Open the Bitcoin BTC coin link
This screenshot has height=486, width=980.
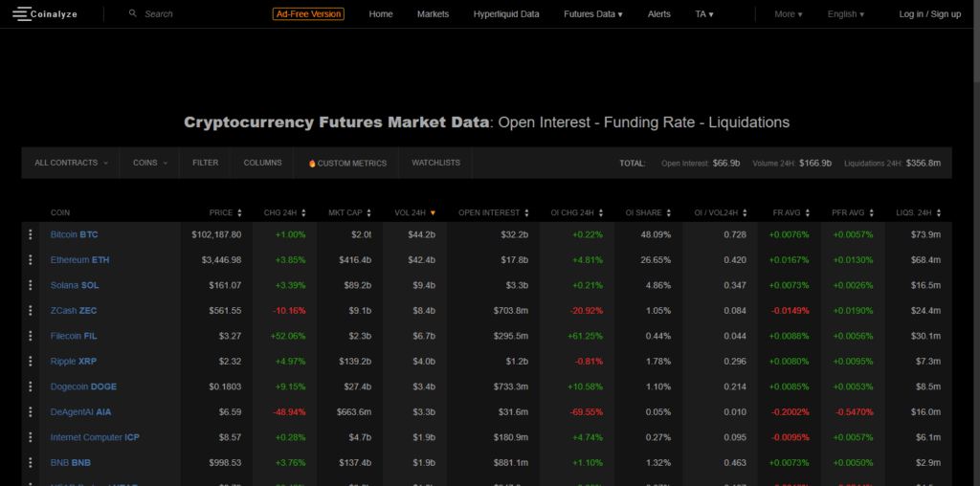pos(75,234)
